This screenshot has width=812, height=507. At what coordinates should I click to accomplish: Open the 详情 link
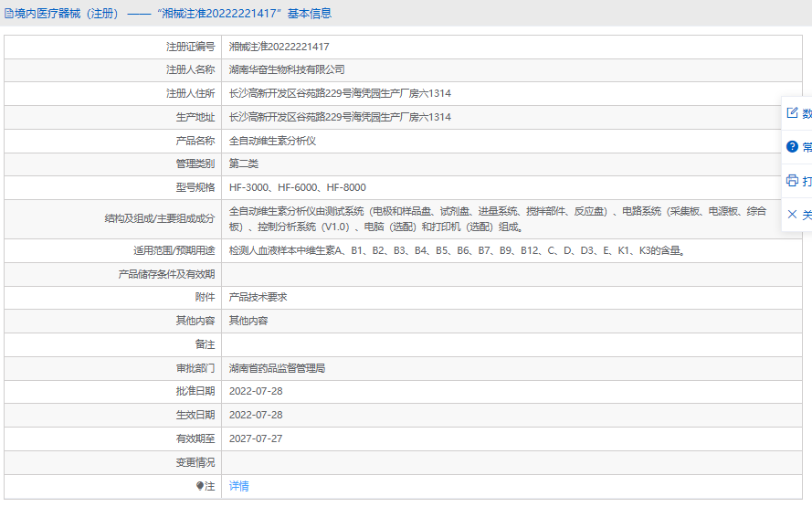point(238,486)
